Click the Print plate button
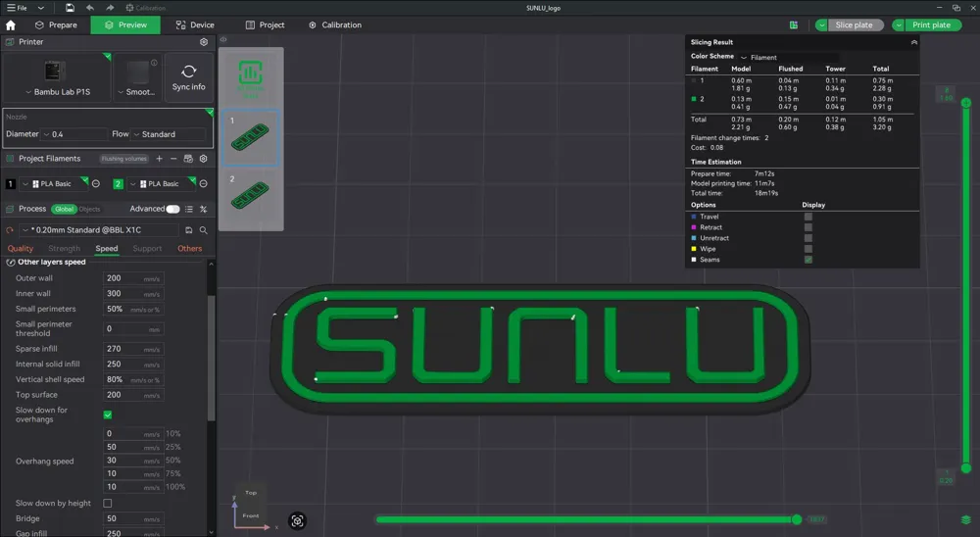 tap(931, 25)
